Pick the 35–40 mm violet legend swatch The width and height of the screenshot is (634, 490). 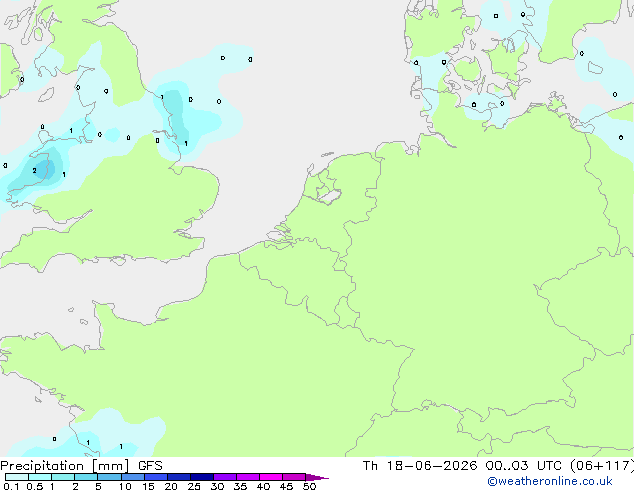click(x=248, y=477)
